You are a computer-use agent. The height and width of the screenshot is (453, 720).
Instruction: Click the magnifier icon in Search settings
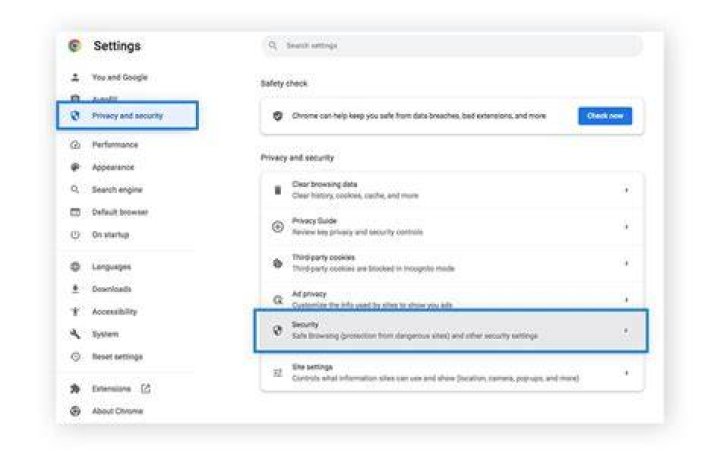(273, 45)
